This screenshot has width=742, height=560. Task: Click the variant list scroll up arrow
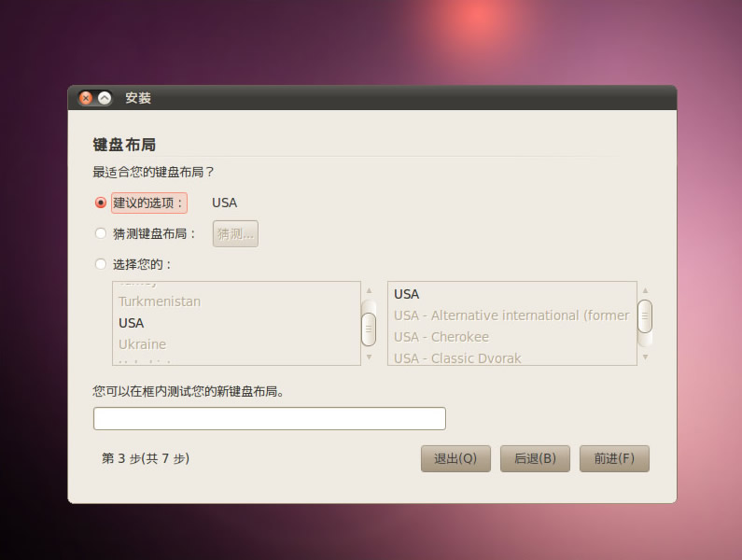coord(645,290)
